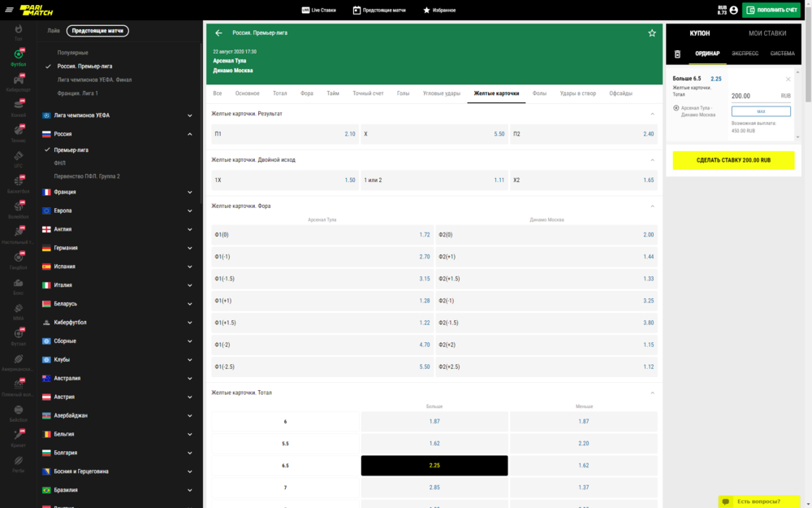Select П1 yellow cards odds 2.10
Viewport: 812px width, 508px height.
point(285,134)
